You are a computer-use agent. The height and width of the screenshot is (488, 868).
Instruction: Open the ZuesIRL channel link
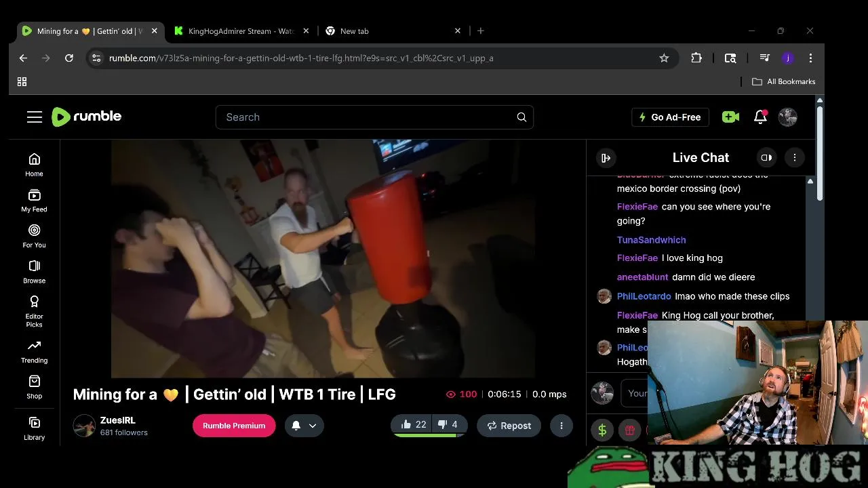pyautogui.click(x=118, y=420)
